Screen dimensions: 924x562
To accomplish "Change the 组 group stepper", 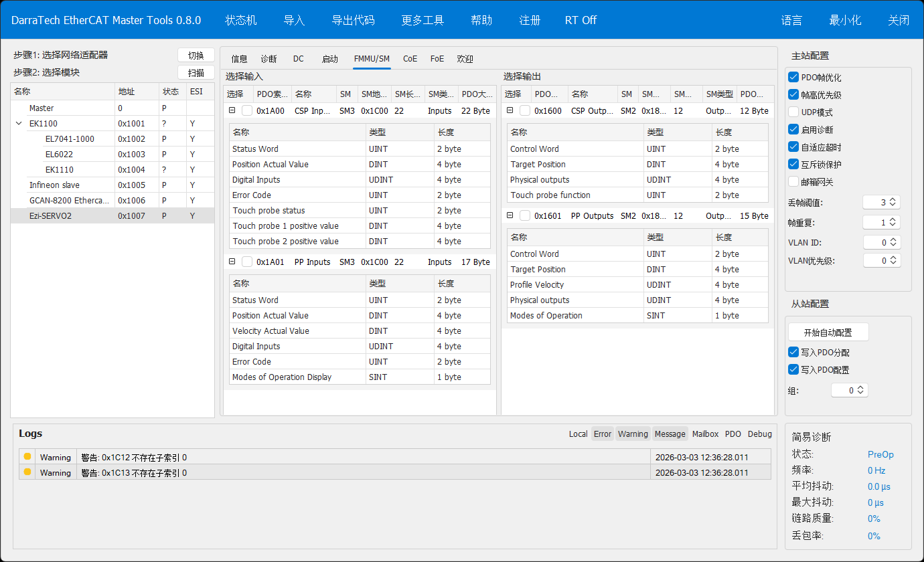I will 860,390.
